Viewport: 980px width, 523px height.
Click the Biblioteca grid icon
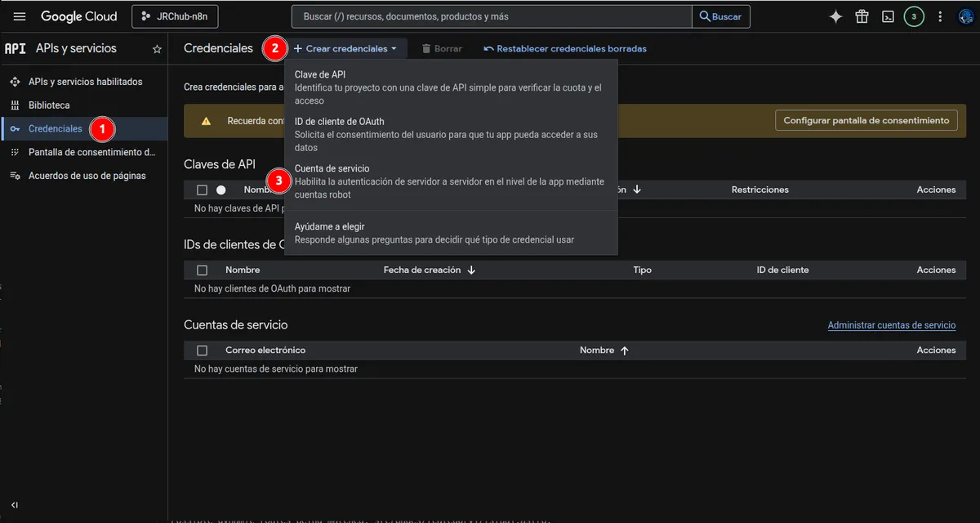tap(15, 105)
